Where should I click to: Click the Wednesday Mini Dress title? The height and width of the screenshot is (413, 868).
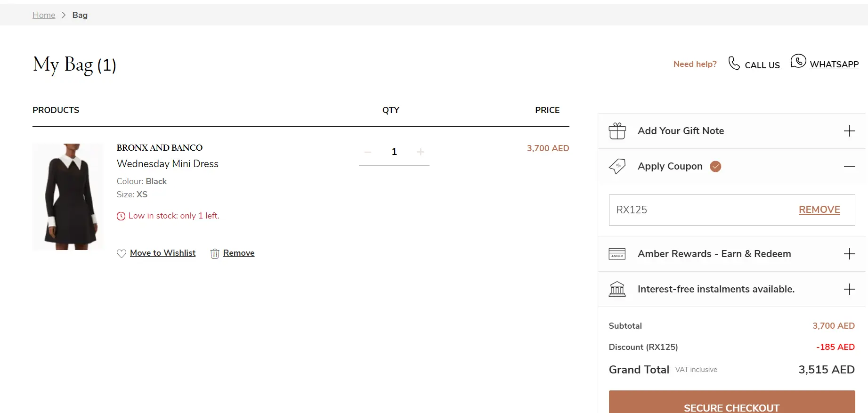(x=168, y=164)
